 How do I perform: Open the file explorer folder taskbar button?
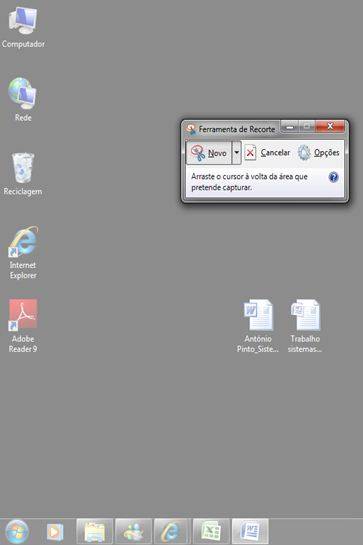pyautogui.click(x=94, y=531)
